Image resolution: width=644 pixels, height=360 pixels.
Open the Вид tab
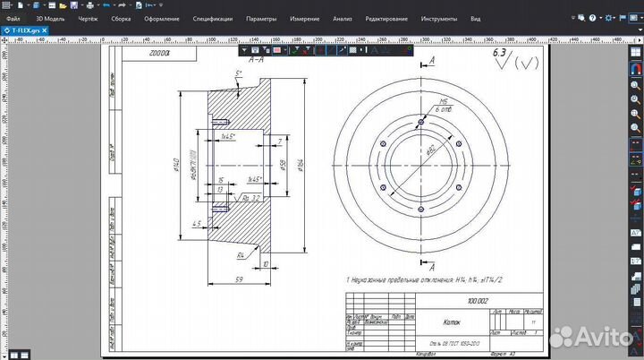[475, 19]
